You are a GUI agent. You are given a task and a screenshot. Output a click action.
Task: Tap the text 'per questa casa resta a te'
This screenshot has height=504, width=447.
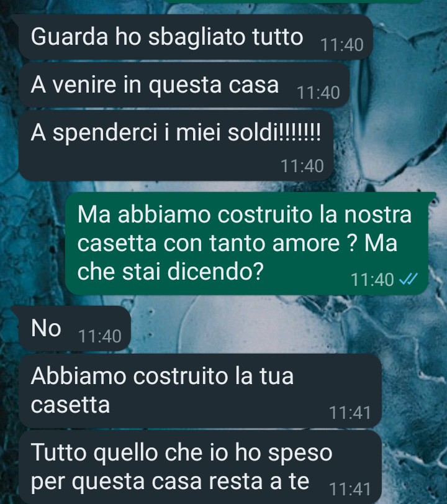pyautogui.click(x=170, y=482)
